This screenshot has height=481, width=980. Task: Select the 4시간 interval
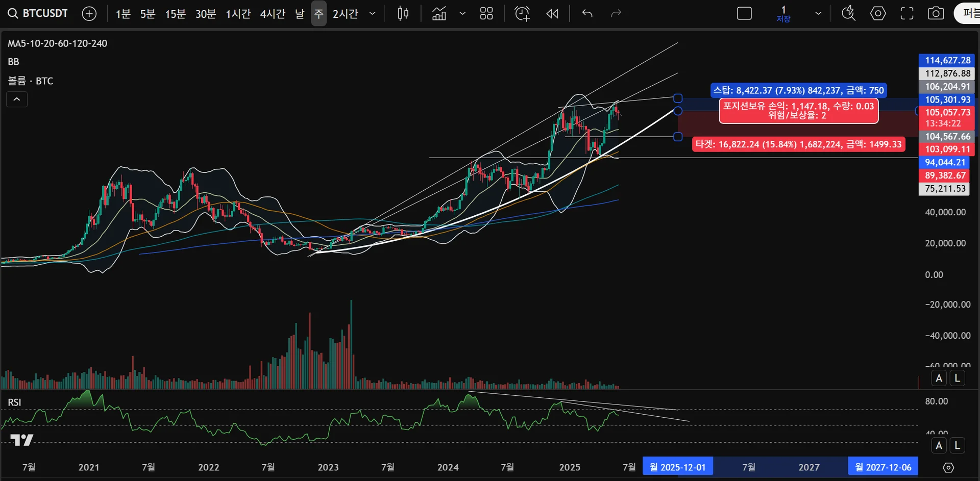tap(273, 14)
